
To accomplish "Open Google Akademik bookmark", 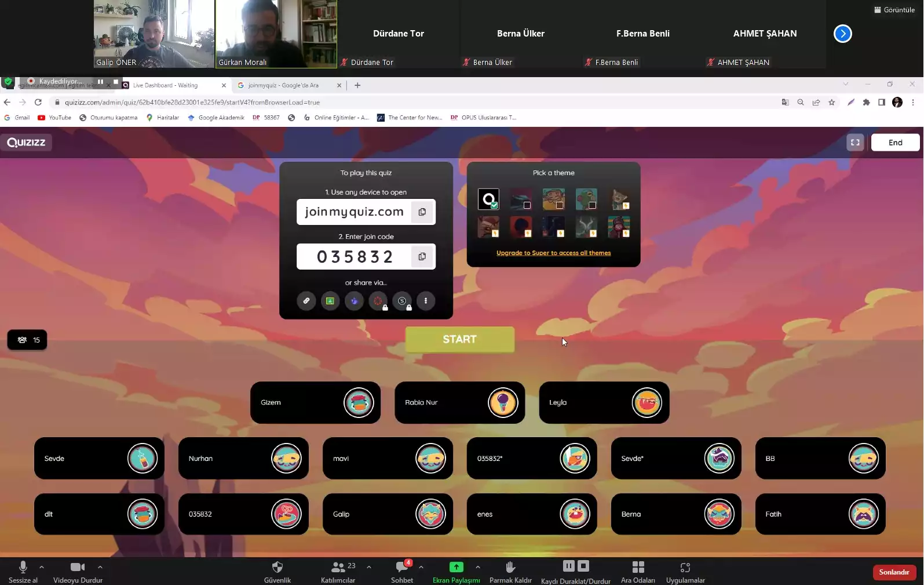I will (216, 118).
